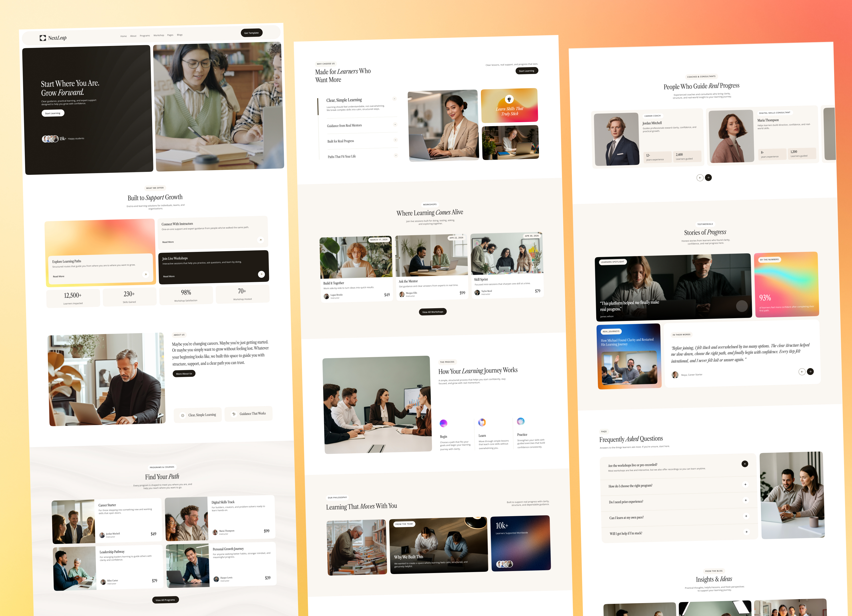Select the right arrow under the coaches carousel
The image size is (852, 616).
(x=709, y=178)
